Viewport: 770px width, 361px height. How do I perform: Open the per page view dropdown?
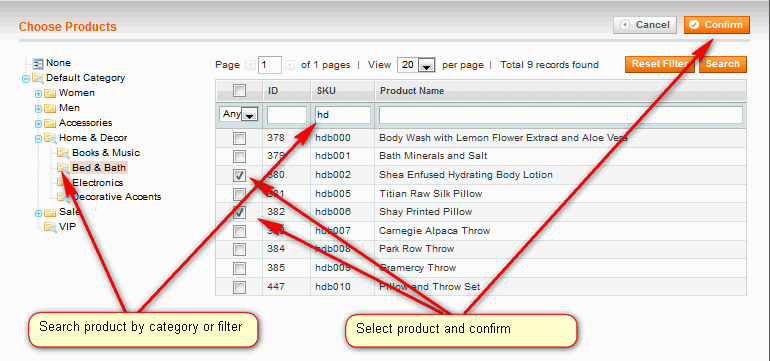pyautogui.click(x=416, y=65)
